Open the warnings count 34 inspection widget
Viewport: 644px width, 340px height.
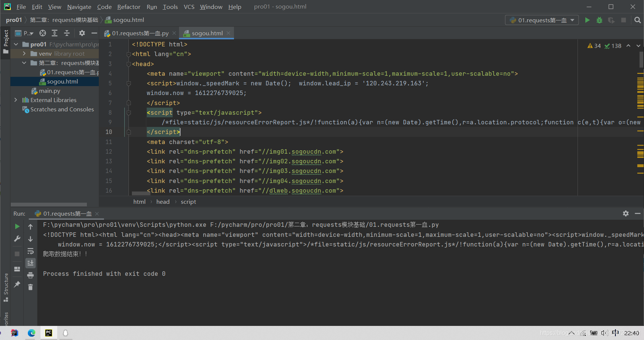[x=594, y=46]
